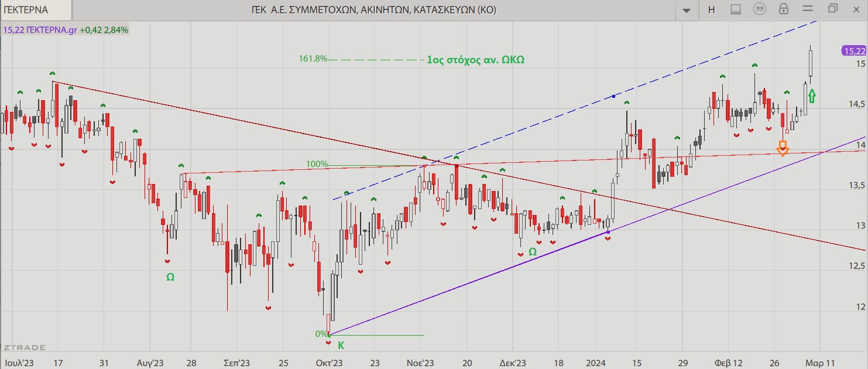Select the green K label near October low
The image size is (868, 369).
[x=341, y=346]
